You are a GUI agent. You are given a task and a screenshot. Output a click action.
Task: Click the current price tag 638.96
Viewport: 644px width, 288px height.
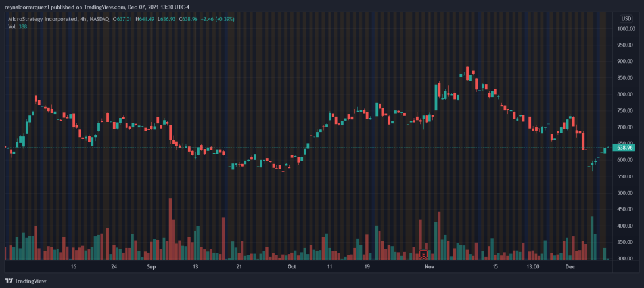tap(624, 148)
